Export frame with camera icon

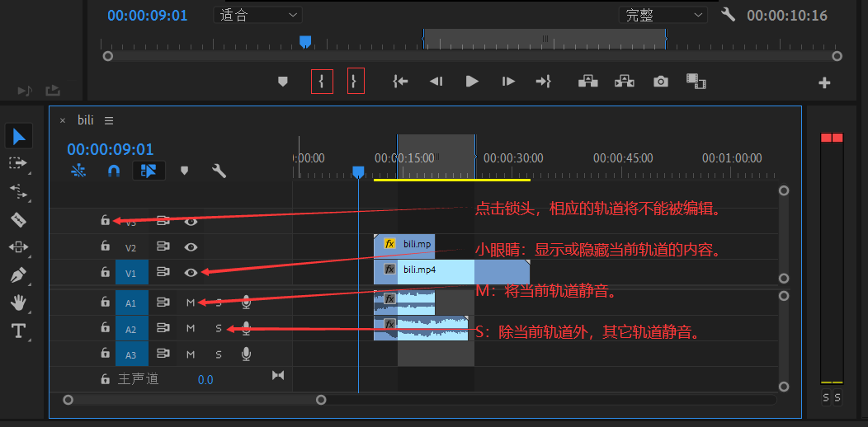[x=660, y=82]
